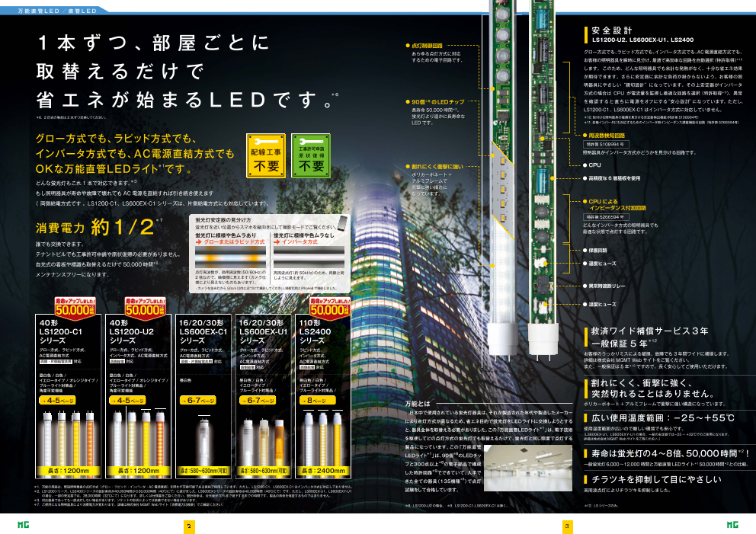The height and width of the screenshot is (534, 756).
Task: Click the wrench icon on the 配線工事不要 badge
Action: pyautogui.click(x=267, y=141)
